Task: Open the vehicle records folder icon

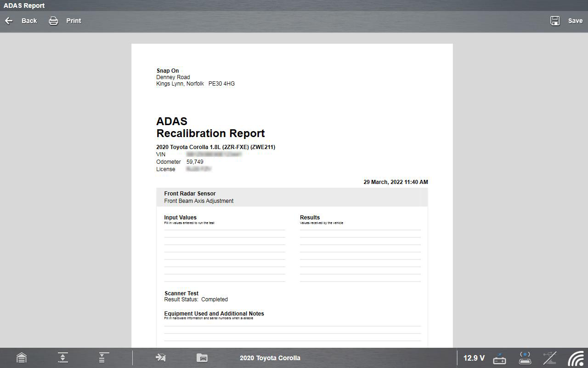Action: pos(202,358)
